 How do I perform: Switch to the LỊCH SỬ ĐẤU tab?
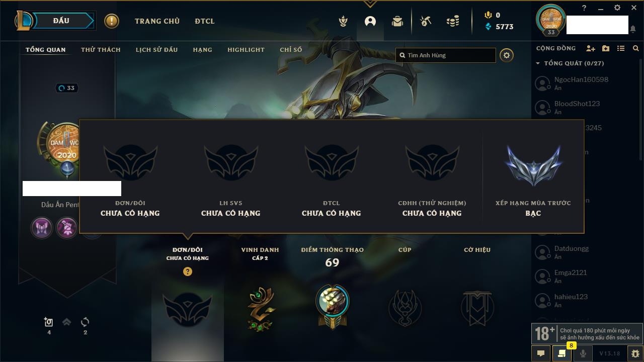(156, 50)
